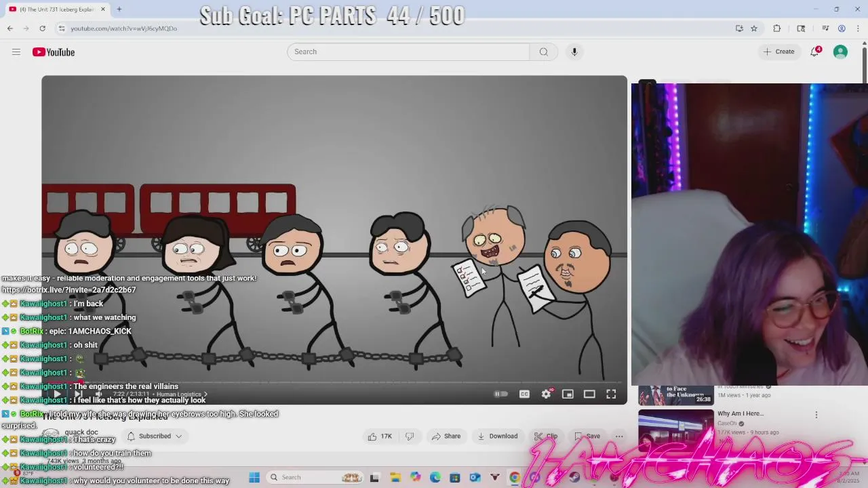
Task: Open the Create menu
Action: pos(778,52)
